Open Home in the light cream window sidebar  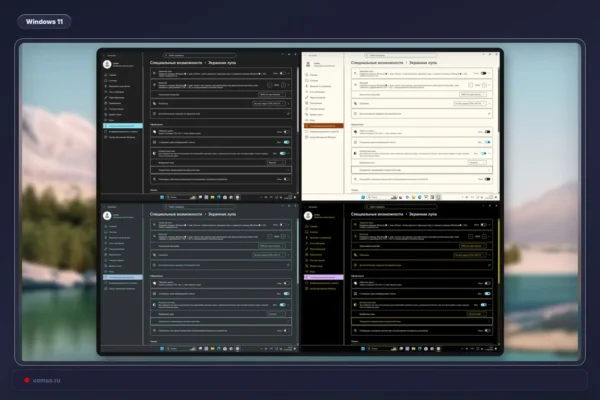[x=312, y=75]
